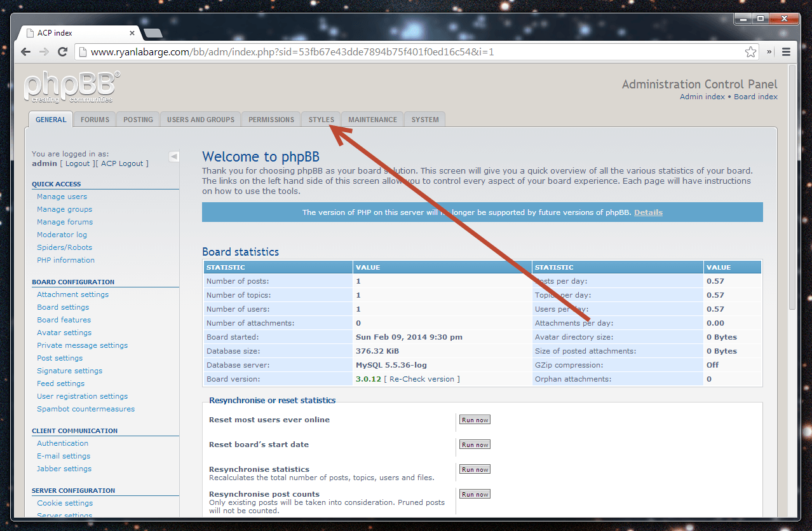Collapse the left sidebar with the arrow icon
The image size is (812, 531).
pos(173,157)
